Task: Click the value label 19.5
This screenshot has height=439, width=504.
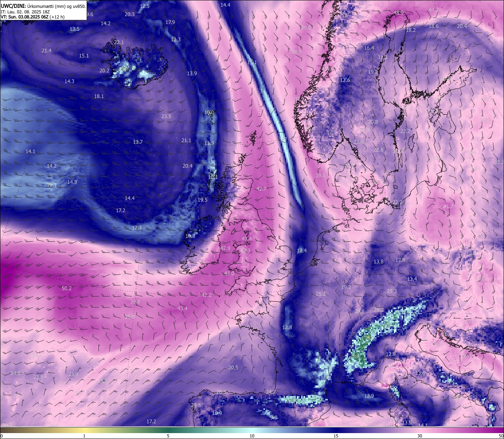Action: pyautogui.click(x=202, y=200)
